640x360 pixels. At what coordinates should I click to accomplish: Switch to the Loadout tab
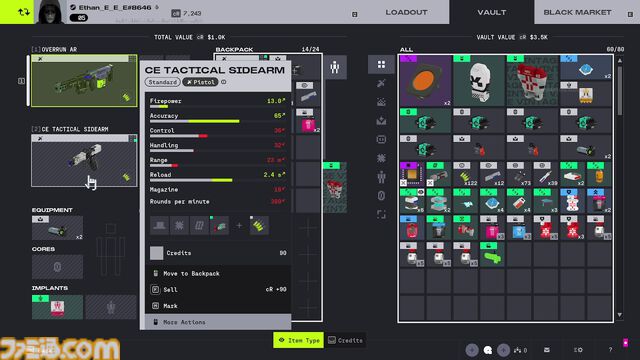click(406, 12)
